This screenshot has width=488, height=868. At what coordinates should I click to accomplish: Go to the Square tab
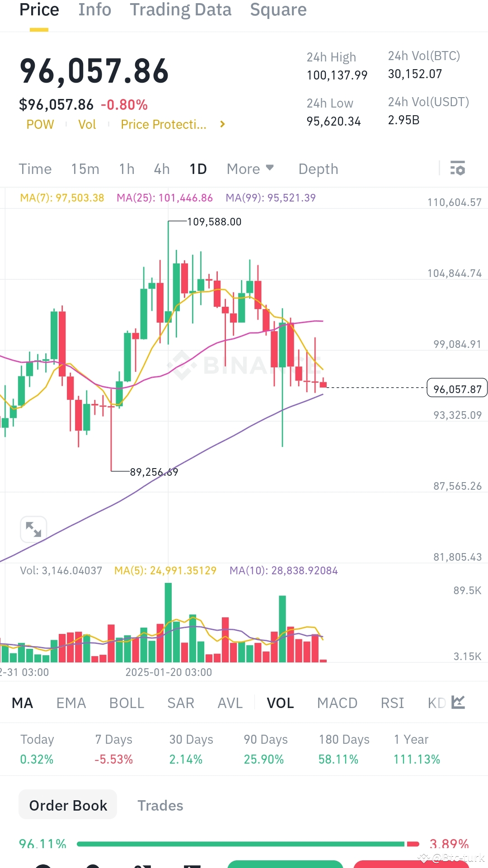pos(278,10)
